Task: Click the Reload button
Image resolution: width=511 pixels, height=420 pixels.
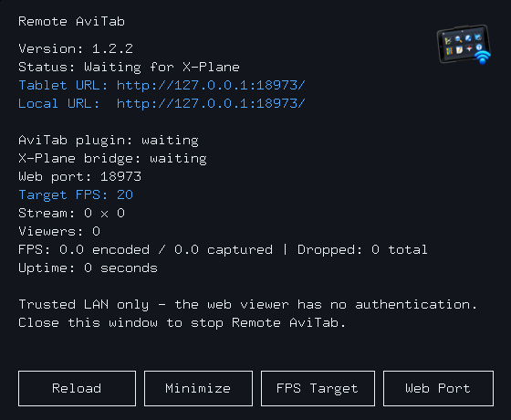Action: 77,388
